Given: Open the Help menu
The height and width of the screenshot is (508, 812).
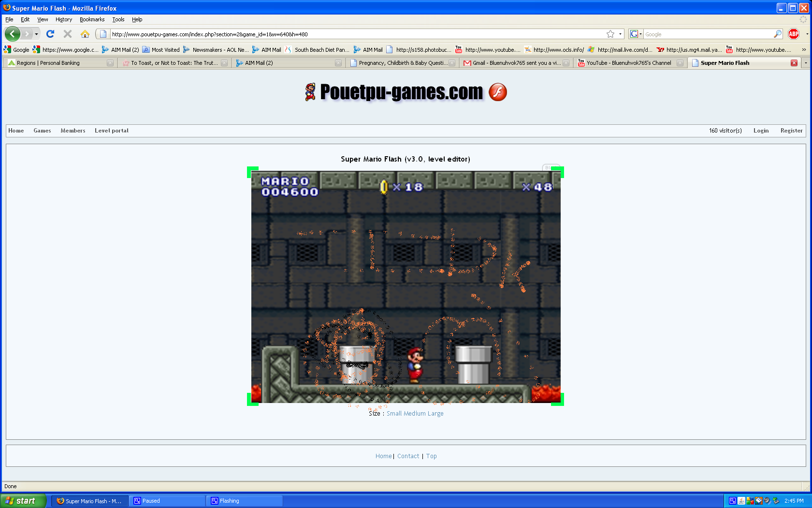Looking at the screenshot, I should pyautogui.click(x=137, y=19).
